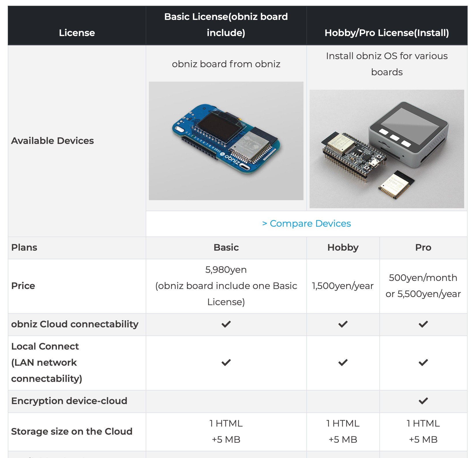This screenshot has height=458, width=476.
Task: Click Pro plan's Local Connect checkmark
Action: [423, 363]
